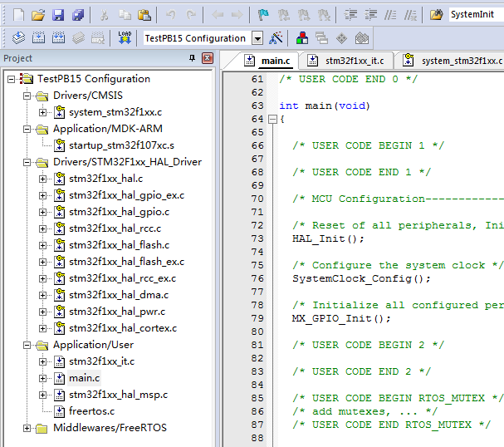Uncomment the selected lines
This screenshot has width=504, height=447.
(x=410, y=15)
